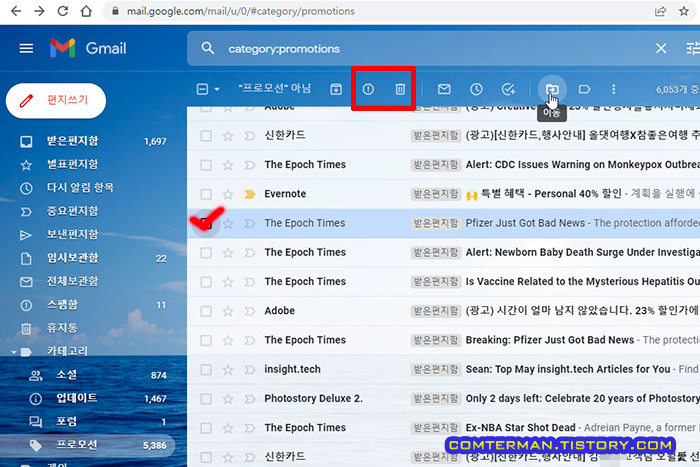Open the select-all dropdown arrow
The image size is (700, 467).
[x=217, y=89]
